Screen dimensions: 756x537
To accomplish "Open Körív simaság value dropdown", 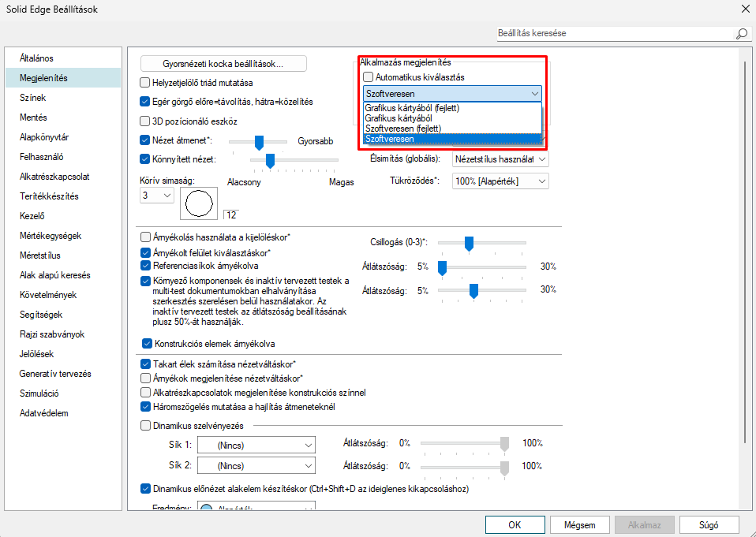I will tap(155, 196).
